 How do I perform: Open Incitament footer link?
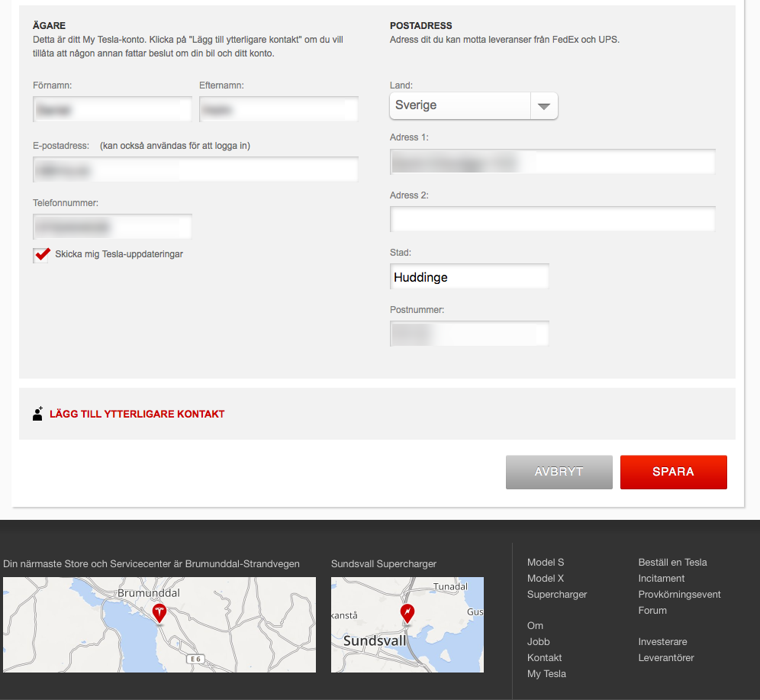coord(661,579)
